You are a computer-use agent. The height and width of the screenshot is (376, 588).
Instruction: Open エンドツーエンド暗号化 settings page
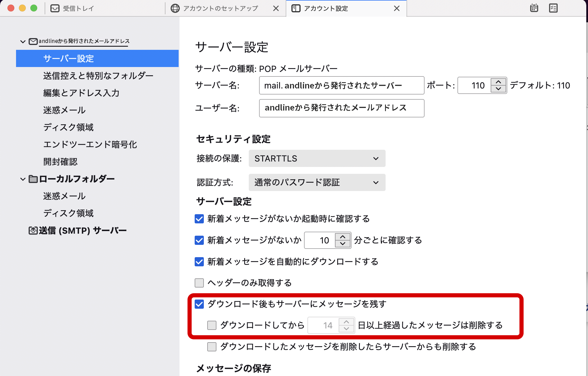[90, 145]
